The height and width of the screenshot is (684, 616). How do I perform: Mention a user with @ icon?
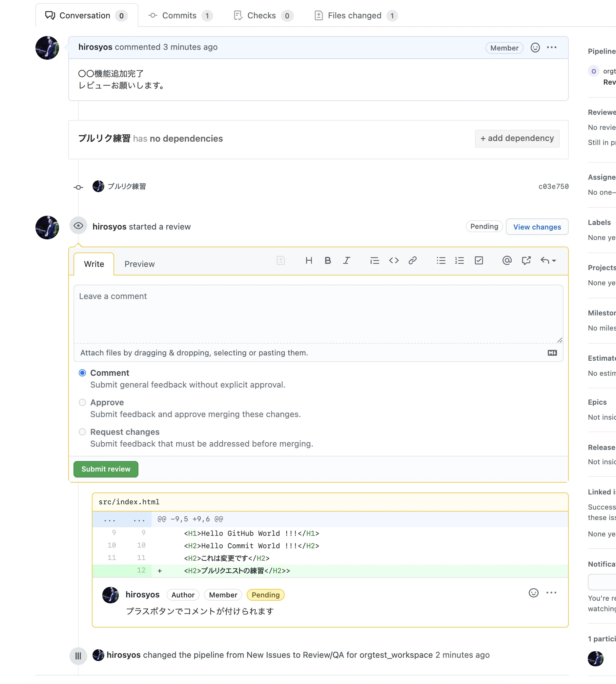[507, 260]
